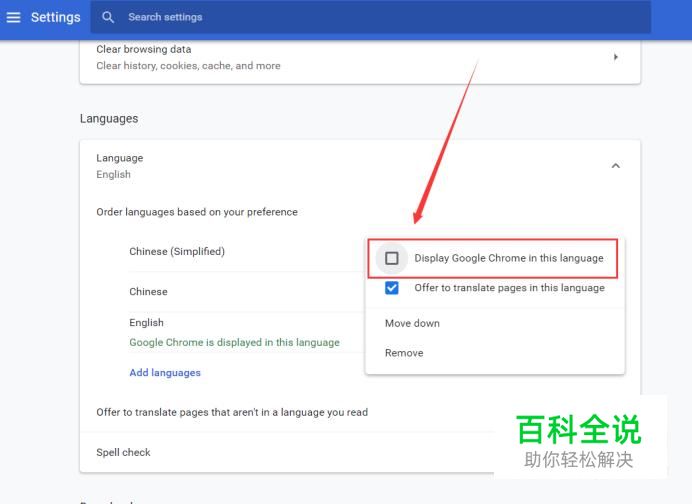
Task: Open Clear browsing data row
Action: [360, 58]
